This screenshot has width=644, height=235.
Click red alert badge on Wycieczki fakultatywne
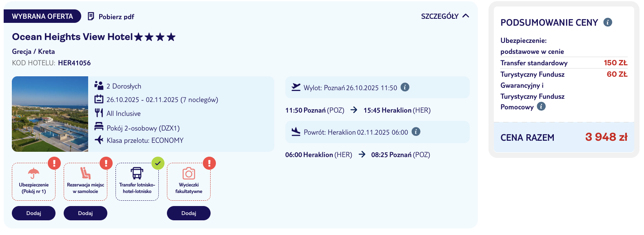(x=209, y=163)
